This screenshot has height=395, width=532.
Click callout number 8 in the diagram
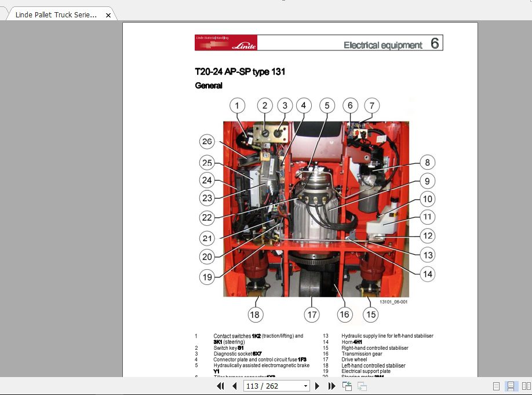click(x=428, y=163)
